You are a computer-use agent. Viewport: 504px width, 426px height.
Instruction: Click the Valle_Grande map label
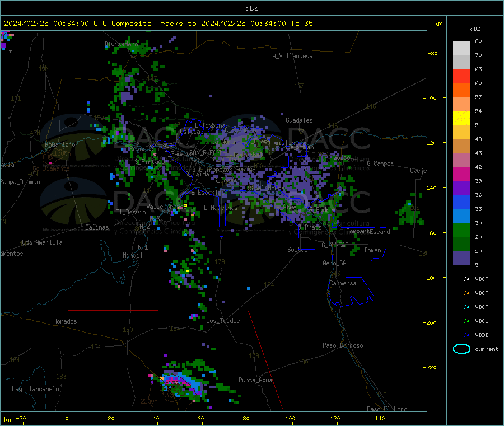click(166, 206)
